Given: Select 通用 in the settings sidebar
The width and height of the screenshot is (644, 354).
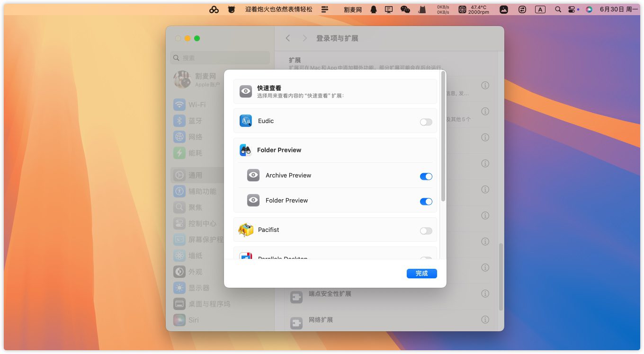Looking at the screenshot, I should [x=195, y=175].
